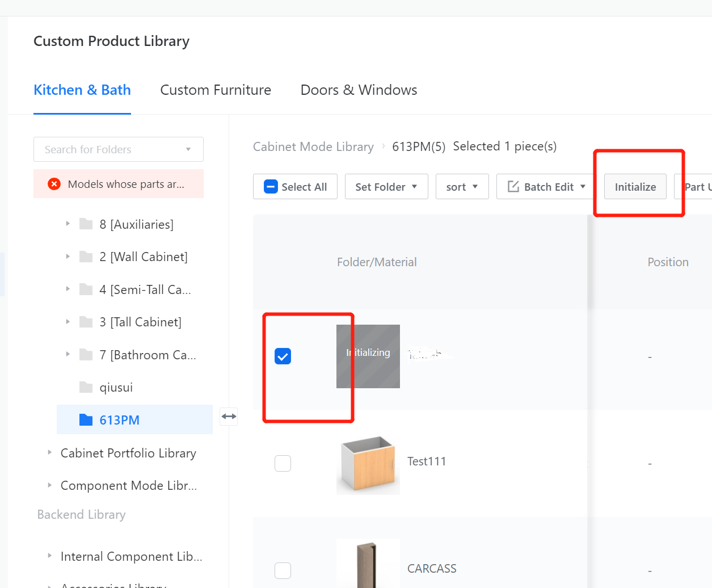Click the 2 [Wall Cabinet] folder icon

[86, 257]
